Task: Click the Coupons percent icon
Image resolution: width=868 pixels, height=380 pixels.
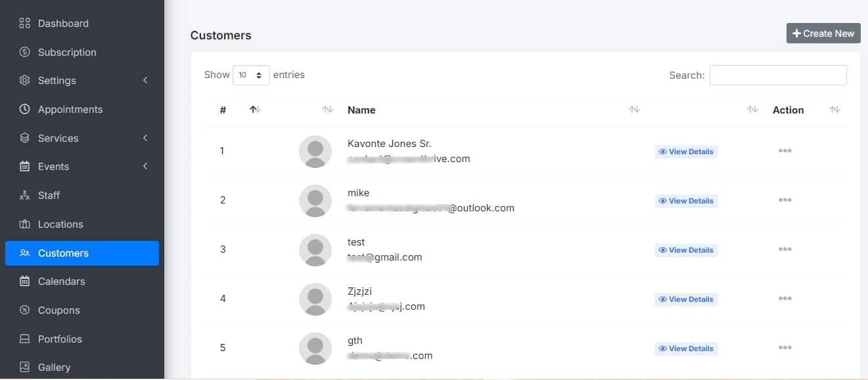Action: pyautogui.click(x=25, y=310)
